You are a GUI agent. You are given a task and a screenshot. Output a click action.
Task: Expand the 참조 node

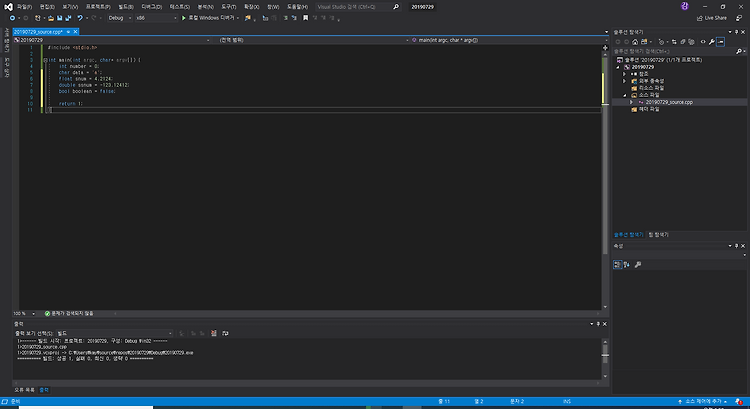pos(624,74)
